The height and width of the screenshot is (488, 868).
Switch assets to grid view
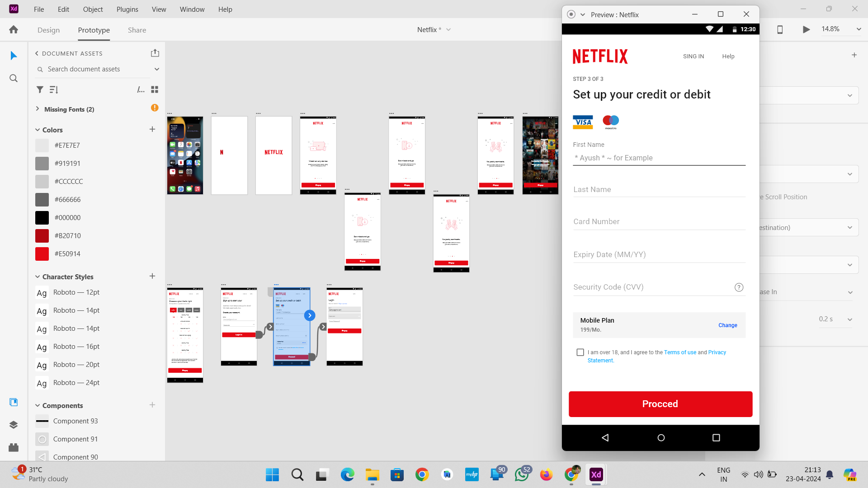coord(155,89)
